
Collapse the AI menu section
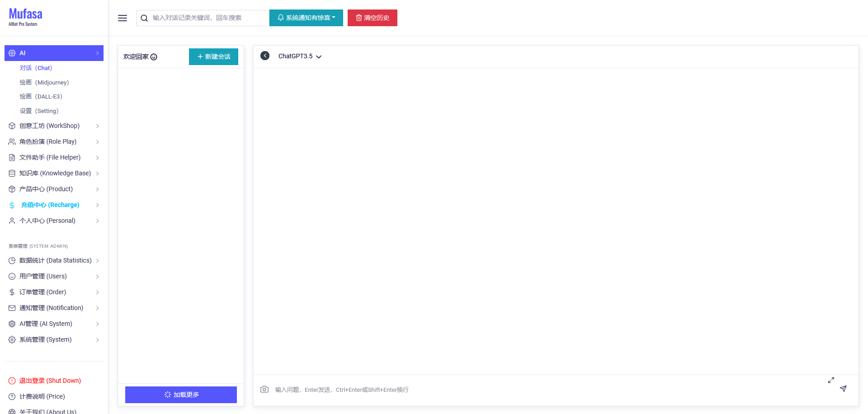54,53
